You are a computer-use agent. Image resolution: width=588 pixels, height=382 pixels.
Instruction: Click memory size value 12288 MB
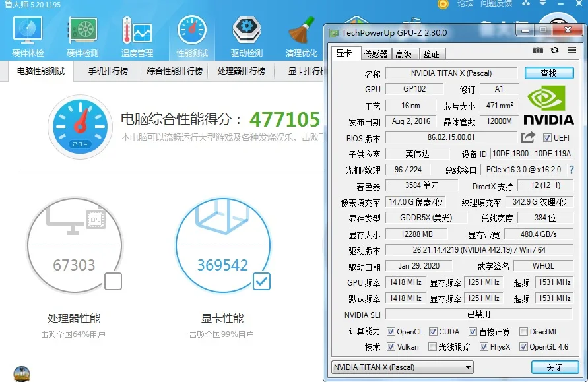pos(416,234)
